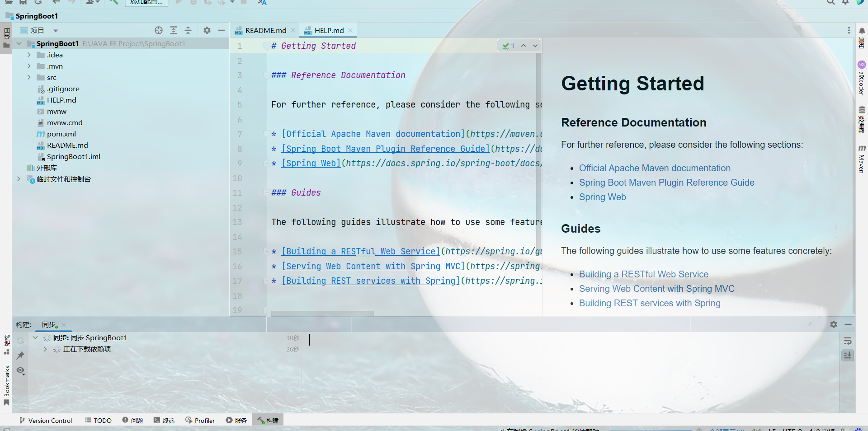The image size is (868, 431).
Task: Collapse the 同步 SpringBoot1 build node
Action: [35, 337]
